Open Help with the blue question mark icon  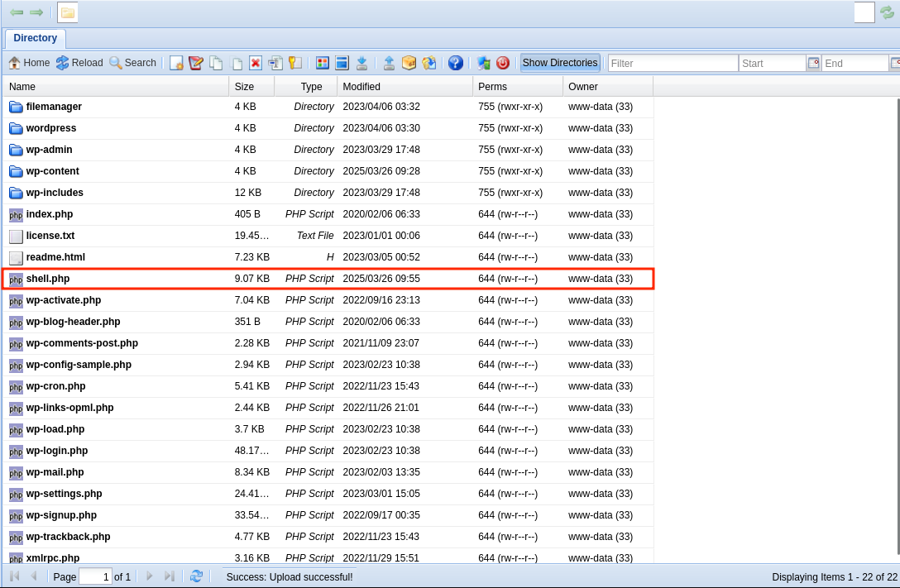[x=456, y=63]
